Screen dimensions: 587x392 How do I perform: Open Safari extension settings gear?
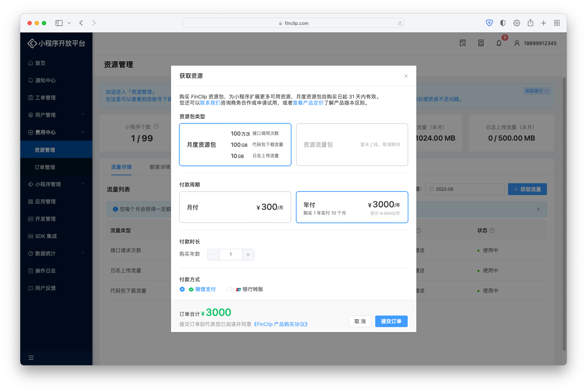(x=517, y=23)
